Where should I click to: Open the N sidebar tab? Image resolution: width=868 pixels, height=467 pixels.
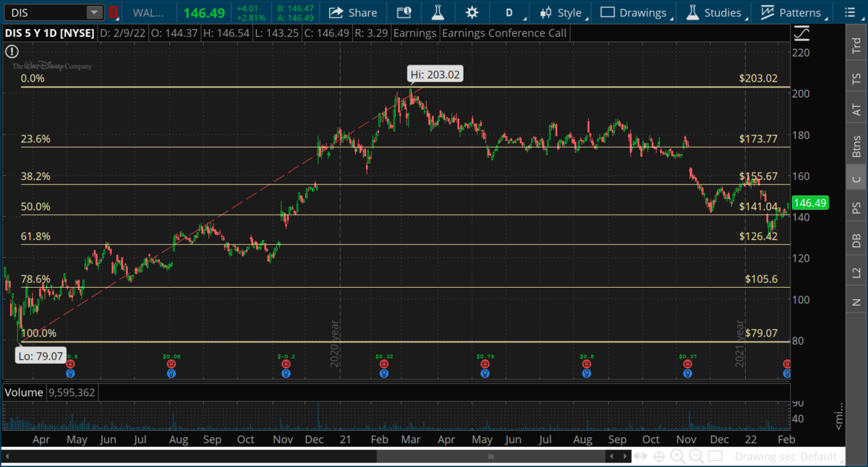tap(856, 301)
